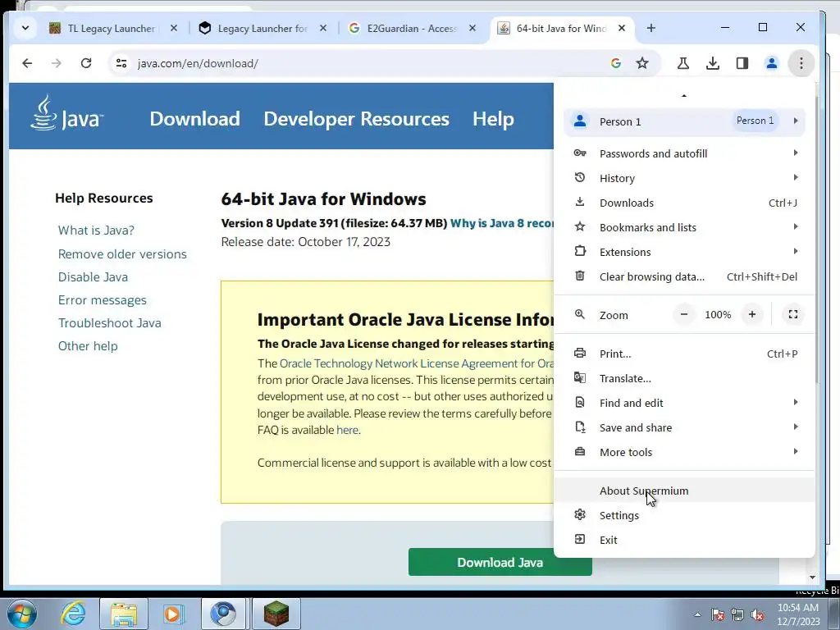Reload the Java download page
Viewport: 840px width, 630px height.
tap(85, 63)
